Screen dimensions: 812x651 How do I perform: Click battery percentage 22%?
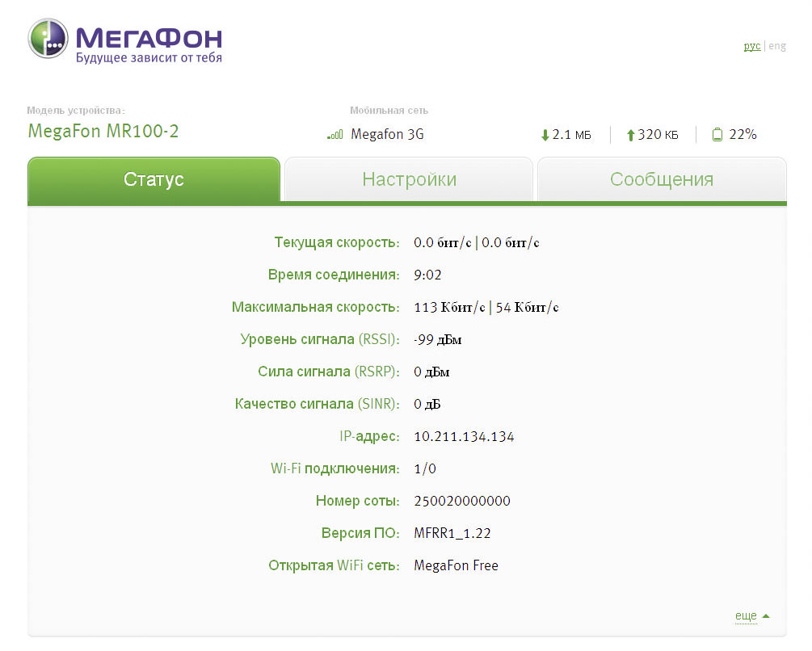tap(743, 135)
